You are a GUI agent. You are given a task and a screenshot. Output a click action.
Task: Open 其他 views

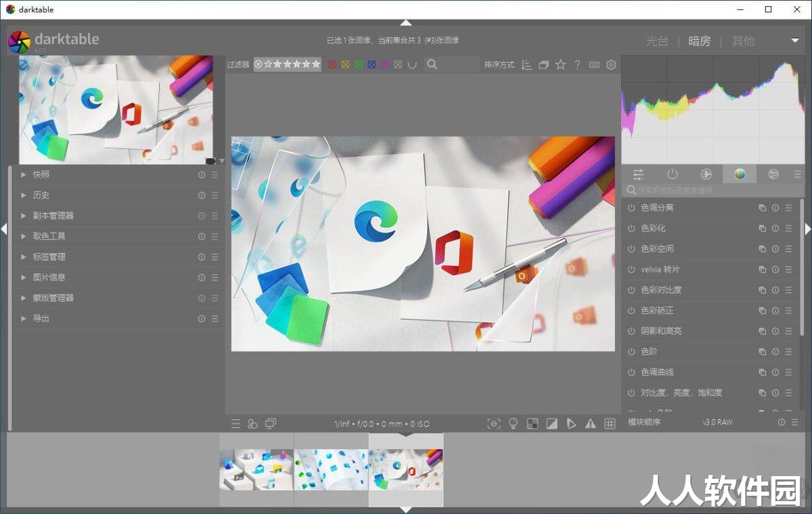pyautogui.click(x=743, y=41)
